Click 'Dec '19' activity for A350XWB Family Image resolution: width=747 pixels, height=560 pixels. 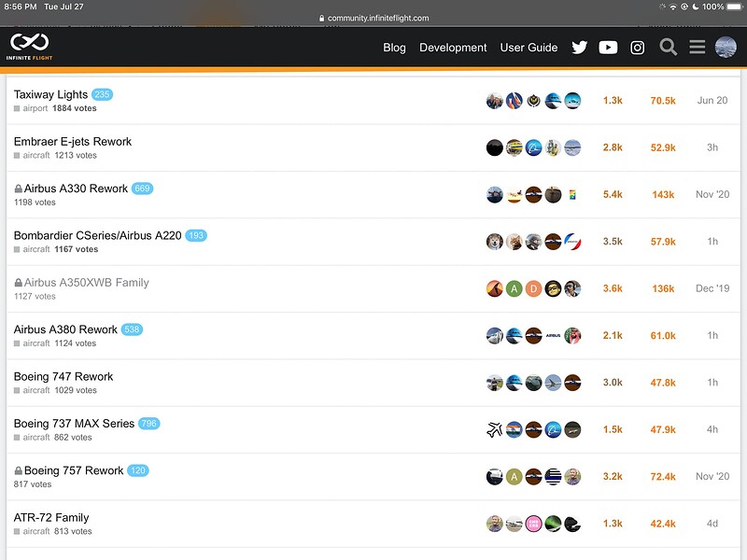coord(712,288)
